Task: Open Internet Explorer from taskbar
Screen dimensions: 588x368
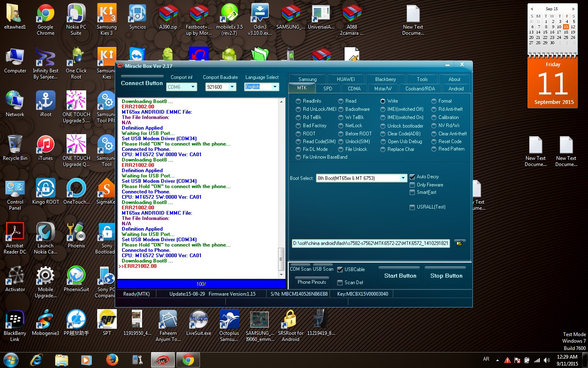Action: [36, 360]
